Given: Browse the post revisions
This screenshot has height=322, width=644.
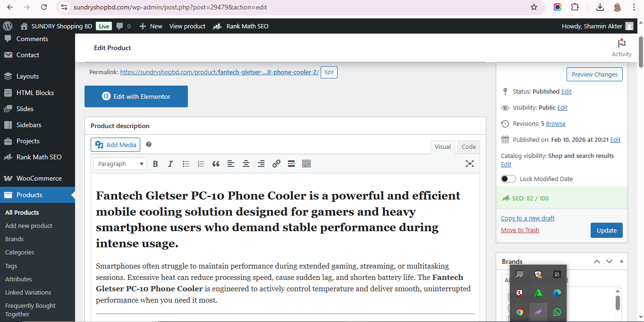Looking at the screenshot, I should click(x=556, y=123).
